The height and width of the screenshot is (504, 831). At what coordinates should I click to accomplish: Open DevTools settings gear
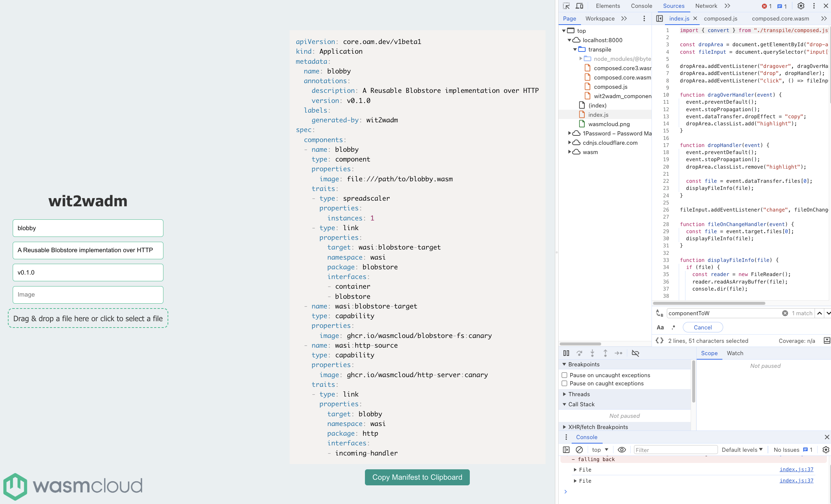point(801,6)
